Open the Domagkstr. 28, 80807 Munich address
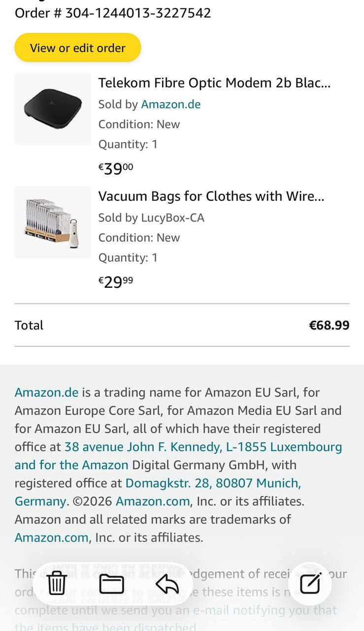 point(213,483)
